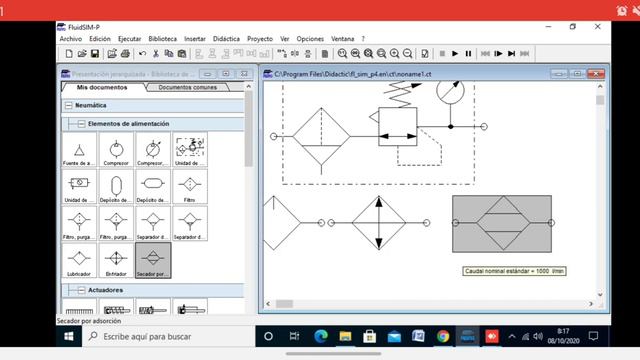Open Microsoft Store from taskbar
Viewport: 640px width, 360px height.
coord(370,336)
